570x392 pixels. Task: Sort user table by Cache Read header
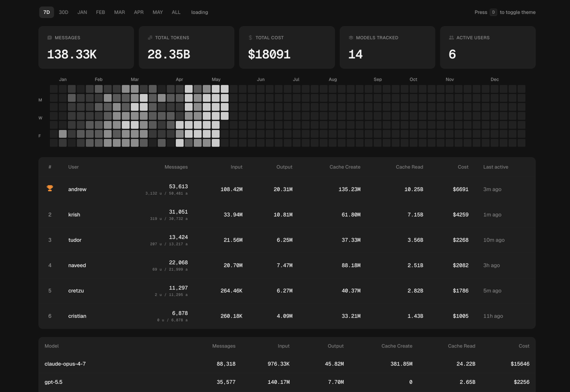[x=409, y=167]
